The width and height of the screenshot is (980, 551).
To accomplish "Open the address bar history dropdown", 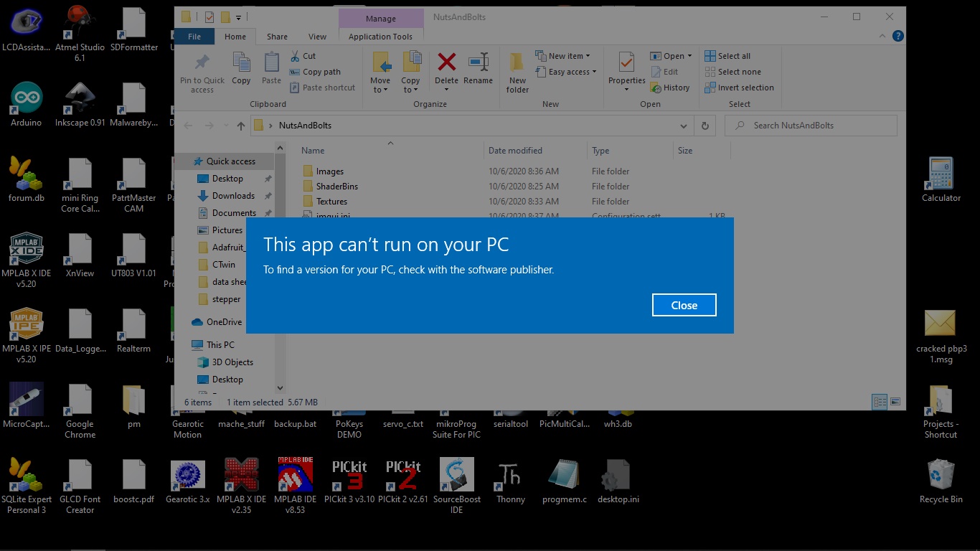I will click(683, 126).
